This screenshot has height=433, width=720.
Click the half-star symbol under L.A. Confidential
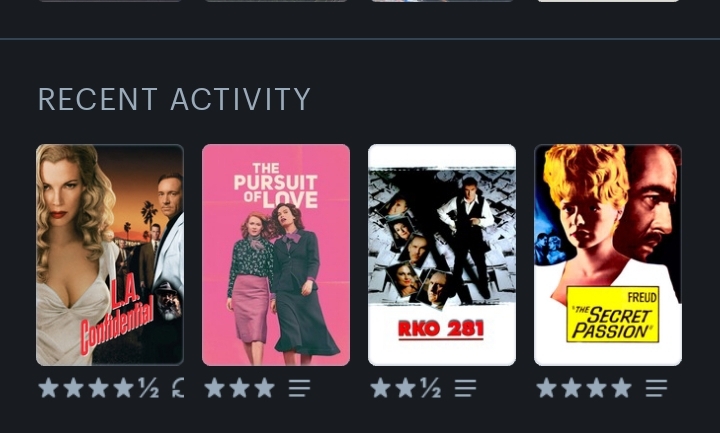point(149,388)
